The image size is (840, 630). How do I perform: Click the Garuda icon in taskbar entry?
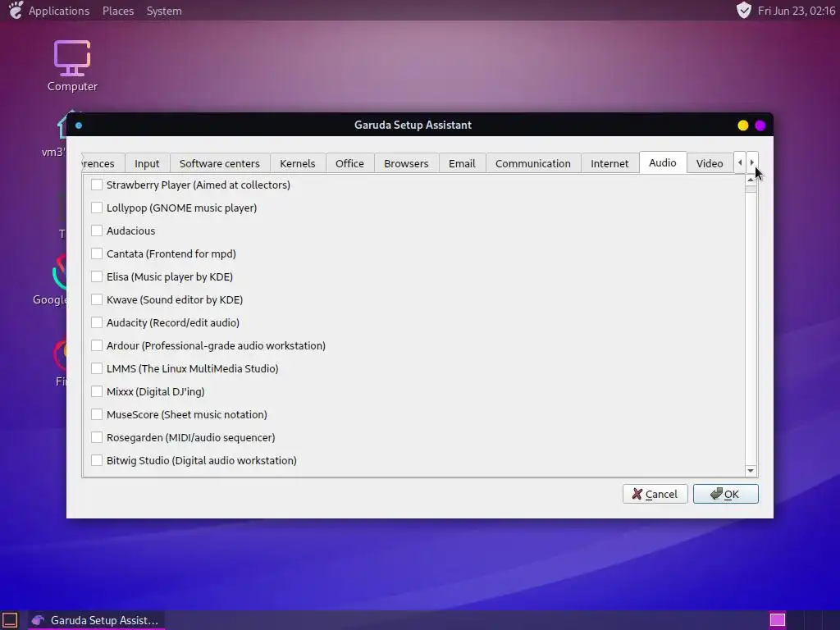pyautogui.click(x=38, y=620)
